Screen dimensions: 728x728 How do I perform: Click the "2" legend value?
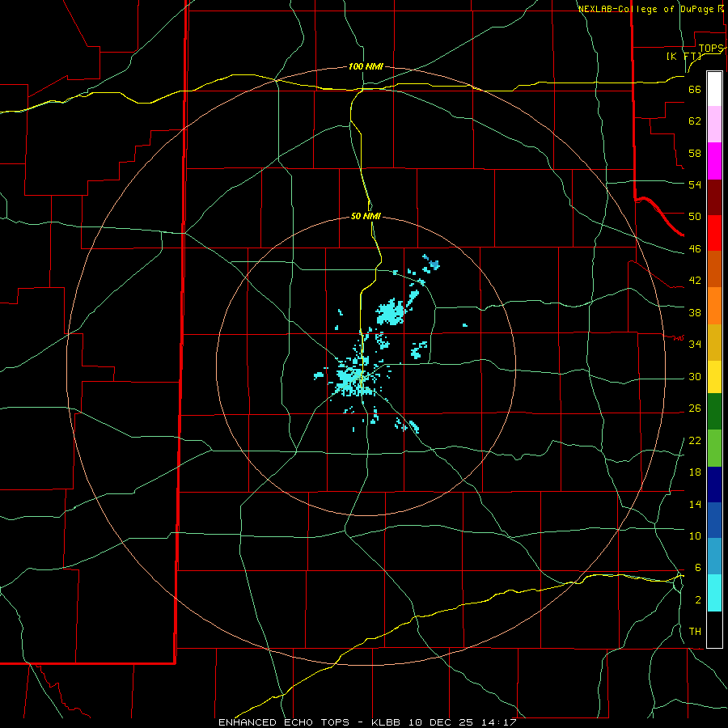pos(698,600)
